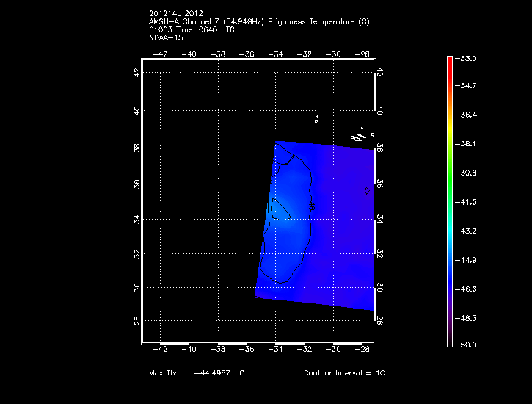
Task: Click the "Contour Interval = 1C" text
Action: click(x=344, y=373)
